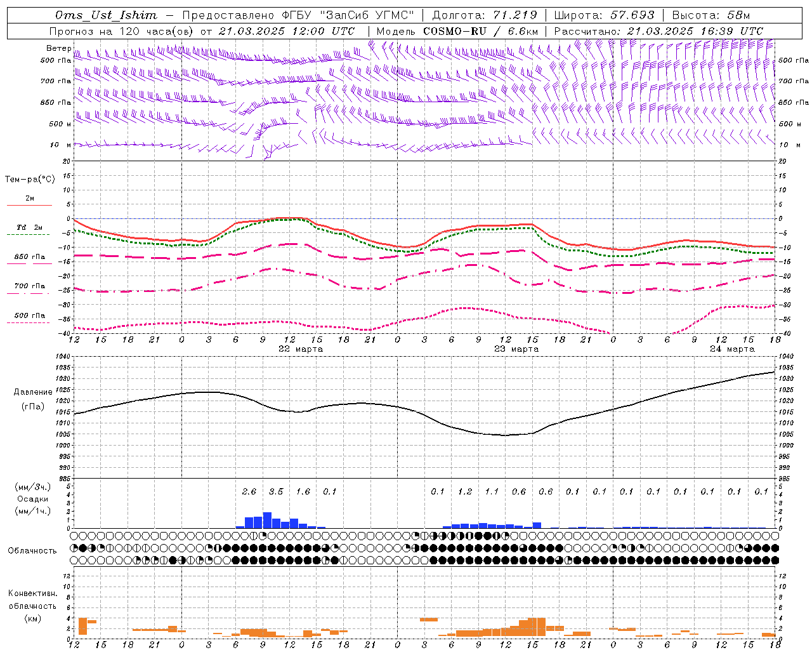Select the (мм/1ч.) precipitation unit label
Viewport: 812px width, 650px height.
[32, 511]
